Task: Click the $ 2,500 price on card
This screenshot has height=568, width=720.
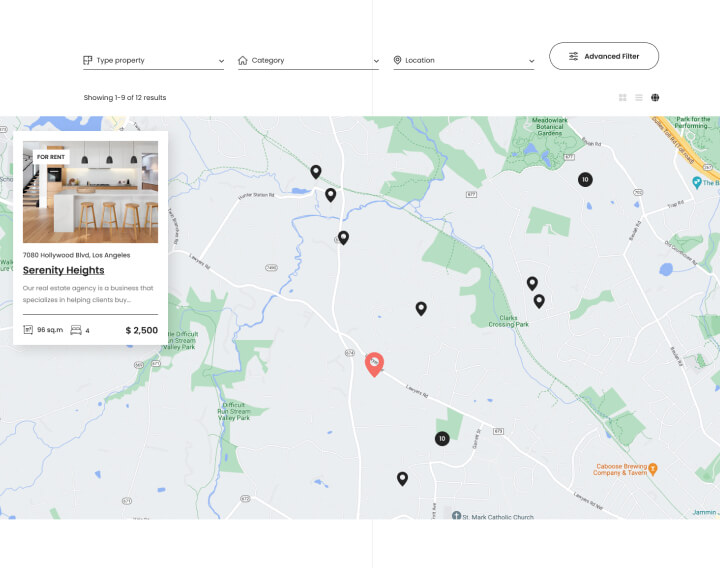Action: (x=141, y=330)
